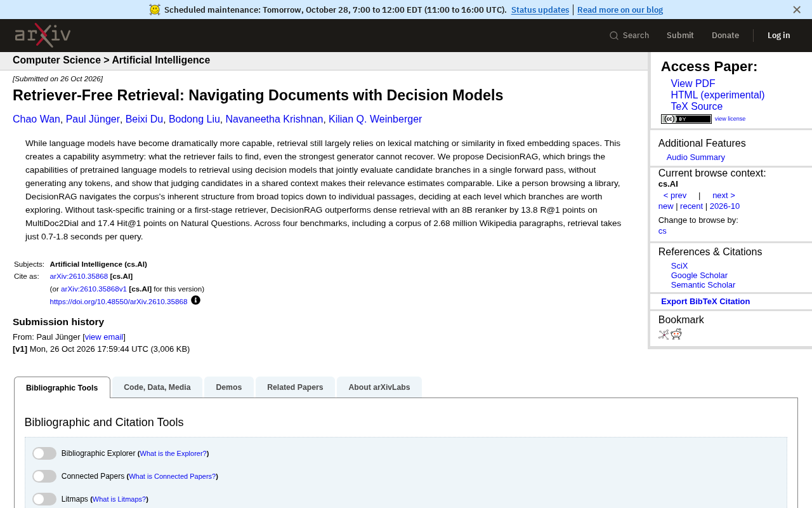The image size is (812, 508).
Task: Click What is Connected Papers? link
Action: pos(172,476)
